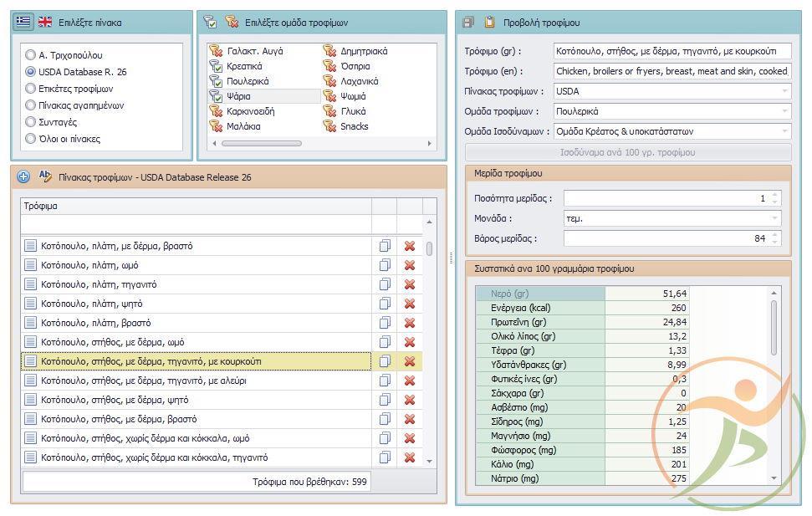Delete the row Κοτόπουλο, πλάτη, τηγανιτό
Image resolution: width=812 pixels, height=516 pixels.
[x=410, y=284]
